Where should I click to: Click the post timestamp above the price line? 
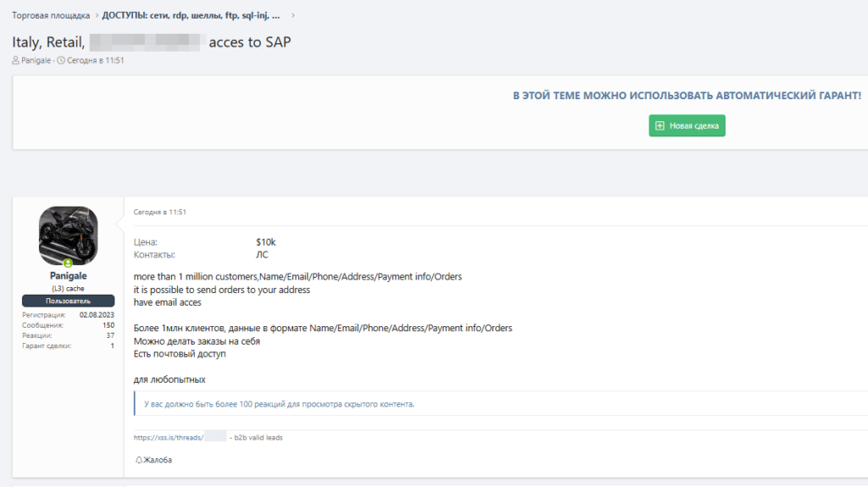tap(159, 212)
